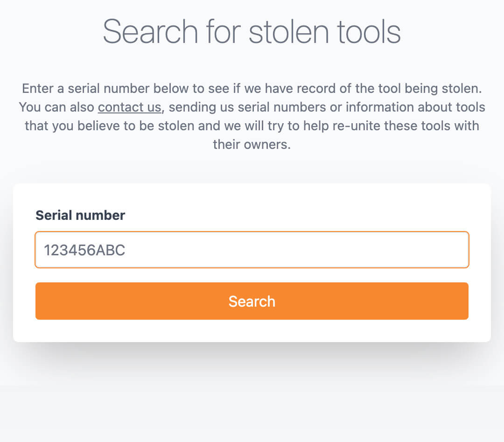Click the gray page background below the form card
Viewport: 504px width, 442px height.
(x=252, y=406)
